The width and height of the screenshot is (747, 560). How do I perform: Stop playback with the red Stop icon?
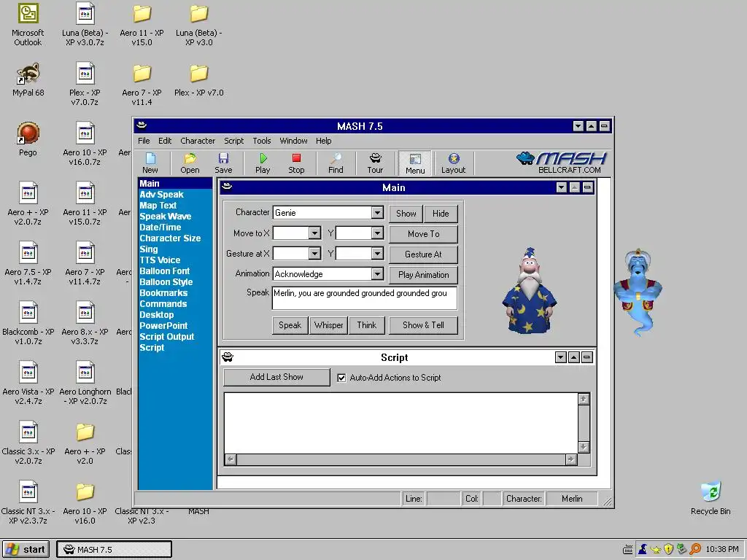click(296, 163)
